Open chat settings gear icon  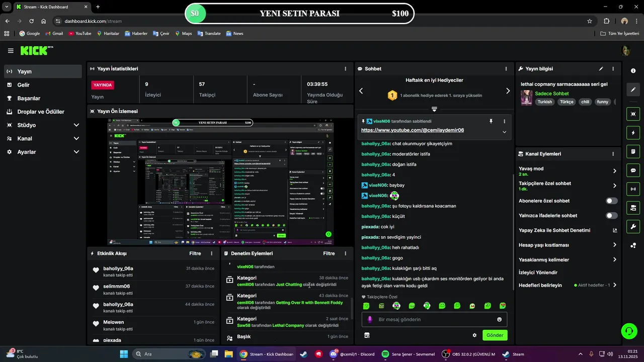(474, 335)
